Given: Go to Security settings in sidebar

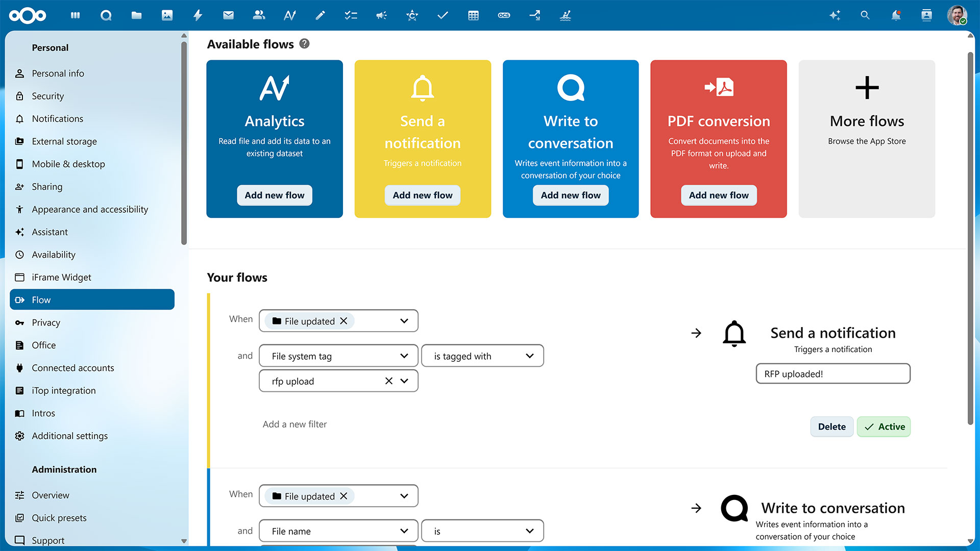Looking at the screenshot, I should [48, 96].
